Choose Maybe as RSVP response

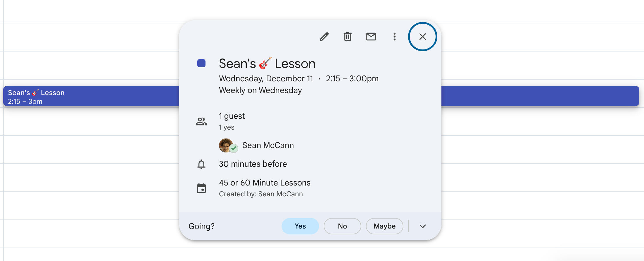point(384,226)
